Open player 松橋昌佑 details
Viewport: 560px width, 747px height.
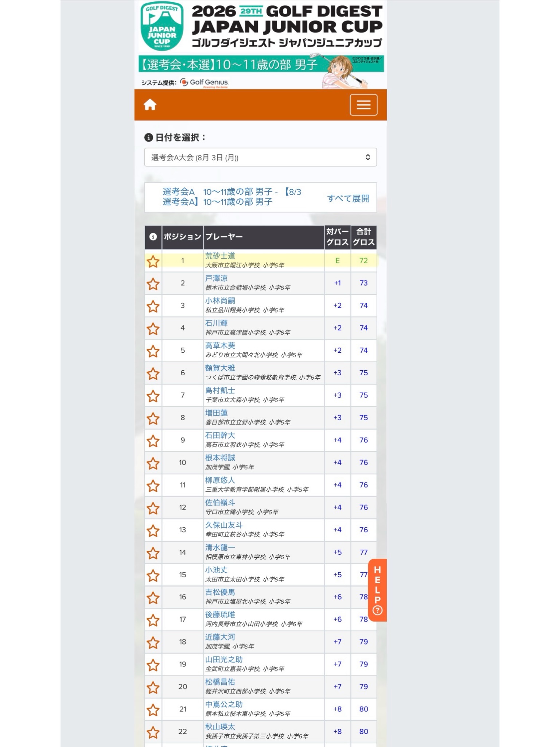(x=220, y=682)
